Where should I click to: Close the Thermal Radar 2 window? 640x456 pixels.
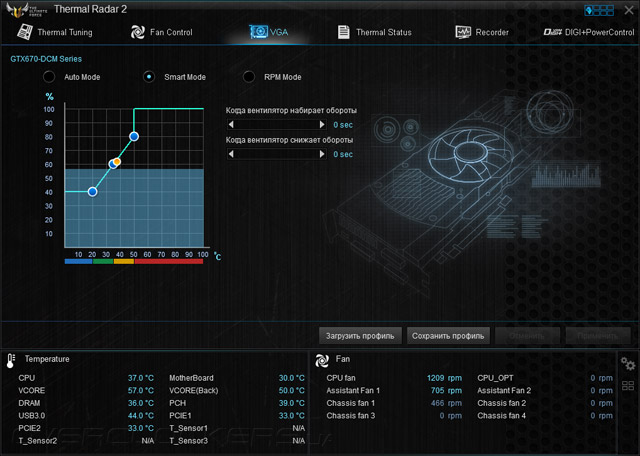pos(629,10)
